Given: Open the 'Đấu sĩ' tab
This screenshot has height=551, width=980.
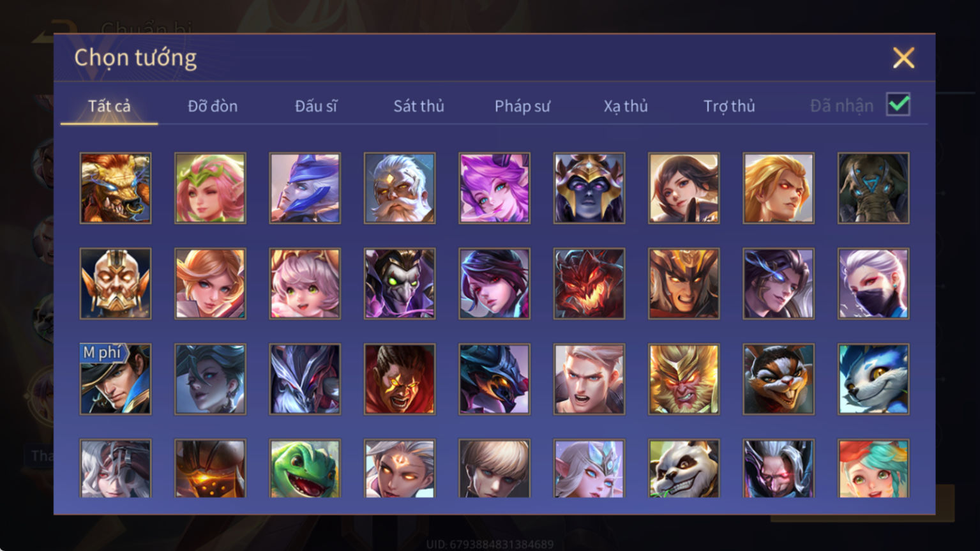Looking at the screenshot, I should coord(316,106).
